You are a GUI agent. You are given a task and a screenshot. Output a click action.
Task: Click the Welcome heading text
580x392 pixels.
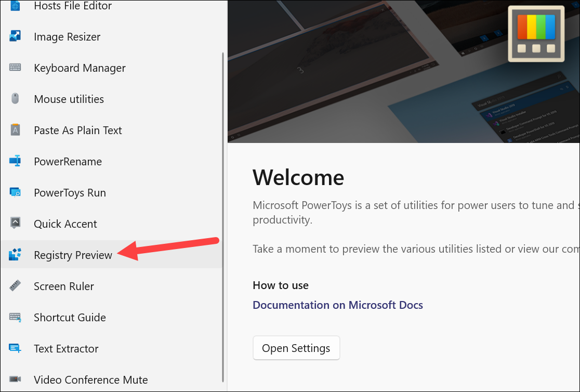point(298,177)
